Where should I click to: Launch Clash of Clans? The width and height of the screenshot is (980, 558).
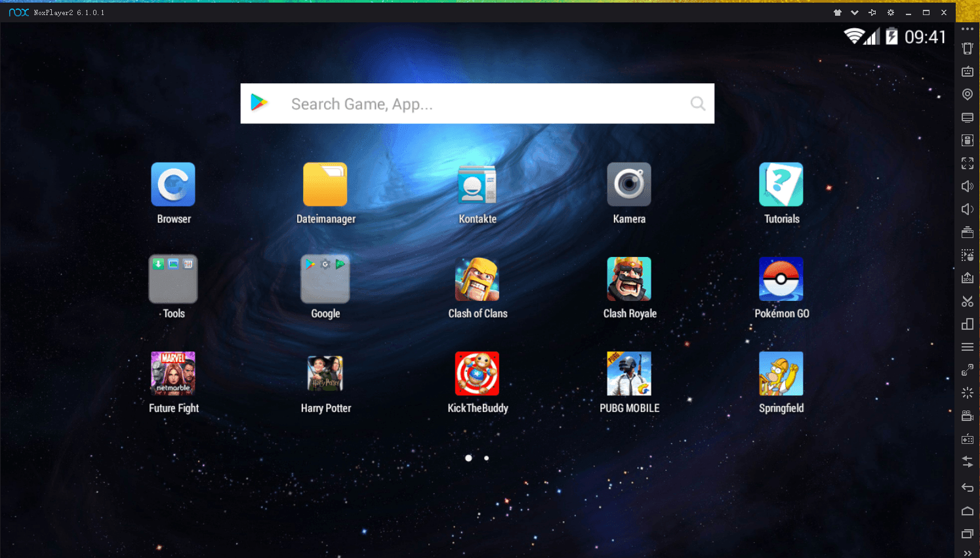point(477,279)
